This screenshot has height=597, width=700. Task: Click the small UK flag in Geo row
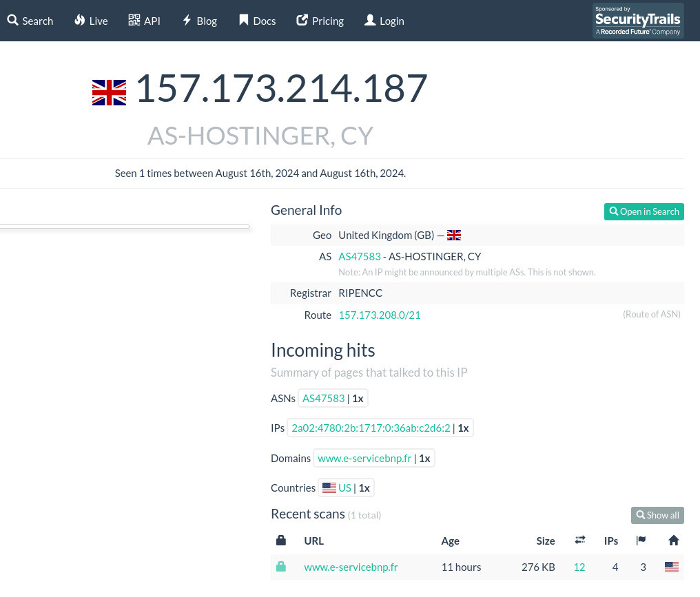coord(454,235)
